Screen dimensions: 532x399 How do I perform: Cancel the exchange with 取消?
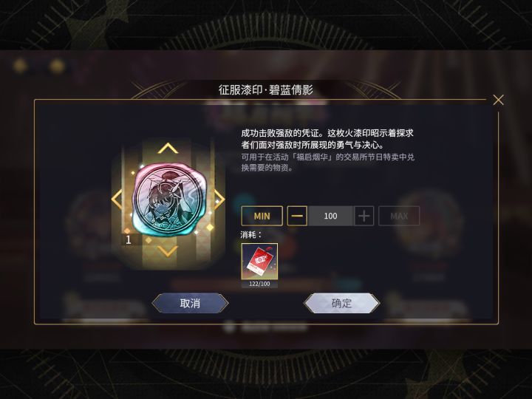(190, 303)
